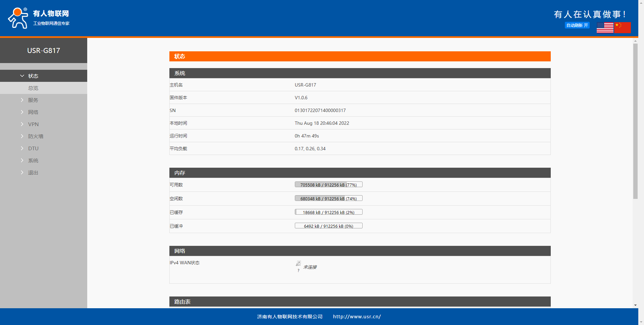Image resolution: width=644 pixels, height=325 pixels.
Task: Expand the VPN sidebar menu
Action: coord(33,124)
